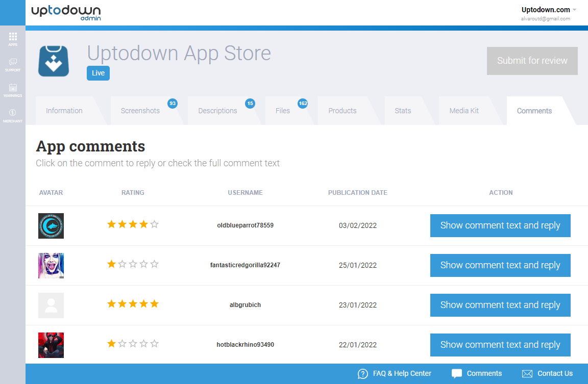The image size is (588, 384).
Task: Click the Username column header
Action: tap(245, 193)
